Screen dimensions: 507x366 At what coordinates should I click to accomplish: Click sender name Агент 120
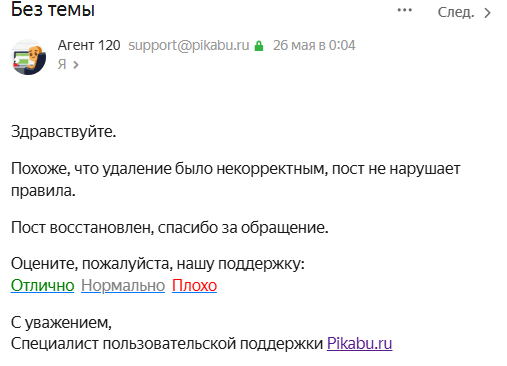pos(89,45)
